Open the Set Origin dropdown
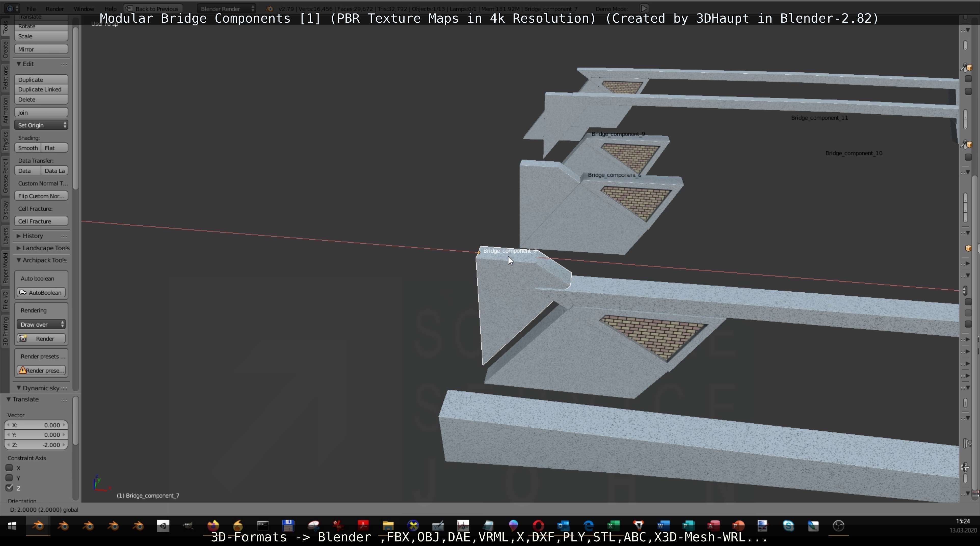 [x=41, y=125]
